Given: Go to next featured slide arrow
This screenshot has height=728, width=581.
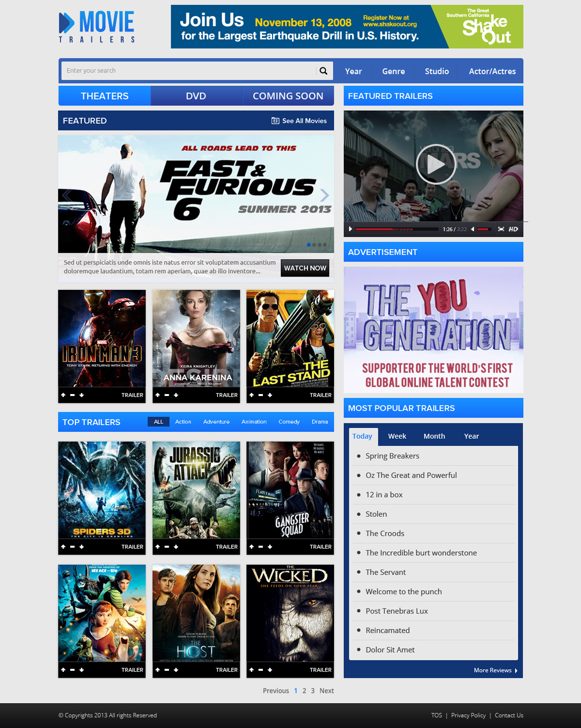Looking at the screenshot, I should 325,195.
